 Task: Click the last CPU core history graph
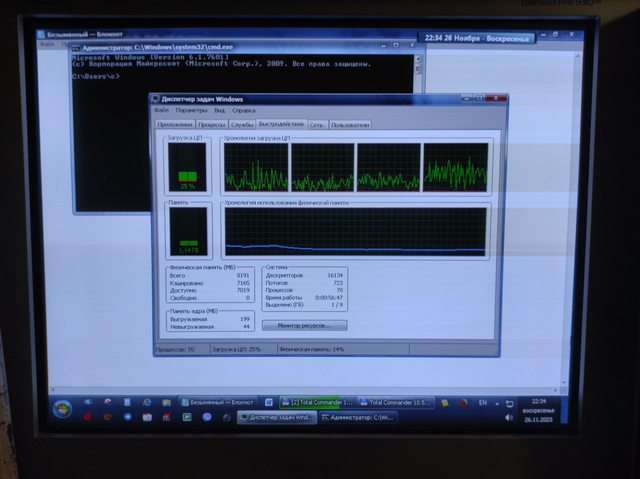point(456,167)
